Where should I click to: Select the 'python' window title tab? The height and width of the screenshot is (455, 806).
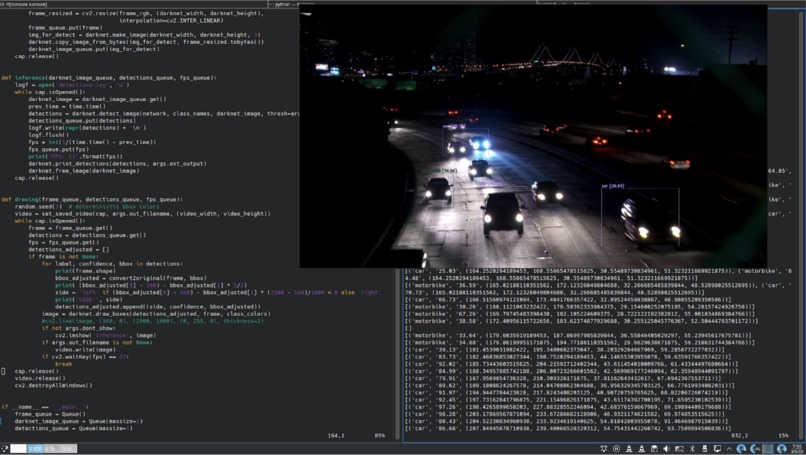coord(282,4)
